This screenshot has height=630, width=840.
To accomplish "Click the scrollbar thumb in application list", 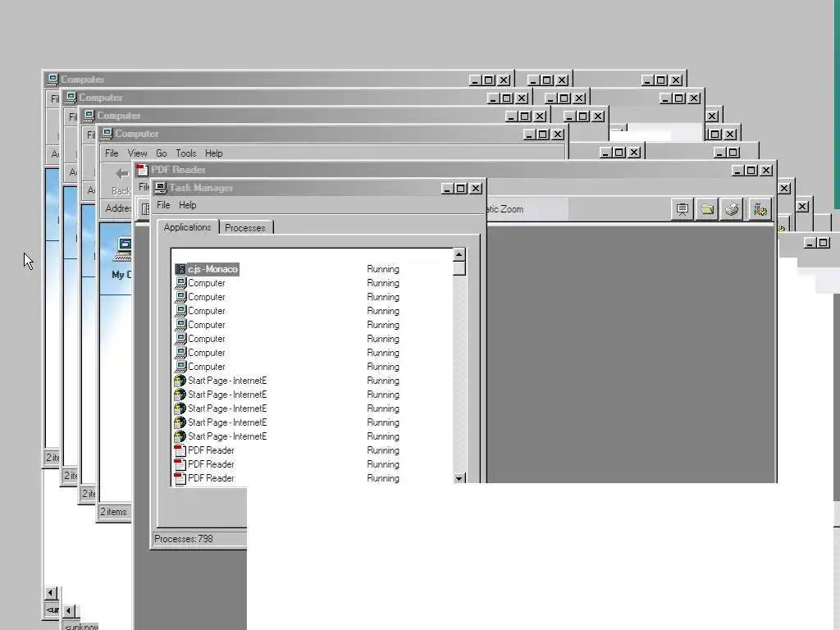I will [x=459, y=268].
